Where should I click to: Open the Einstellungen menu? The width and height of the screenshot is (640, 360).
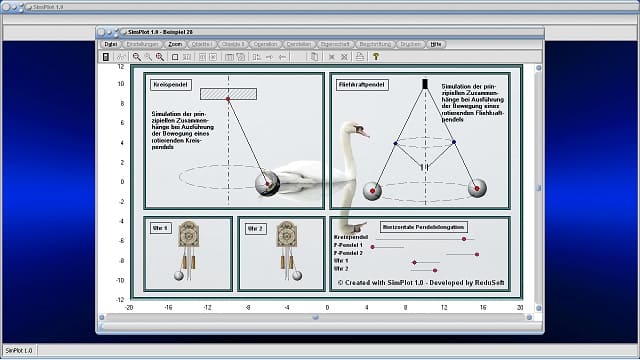[x=142, y=44]
